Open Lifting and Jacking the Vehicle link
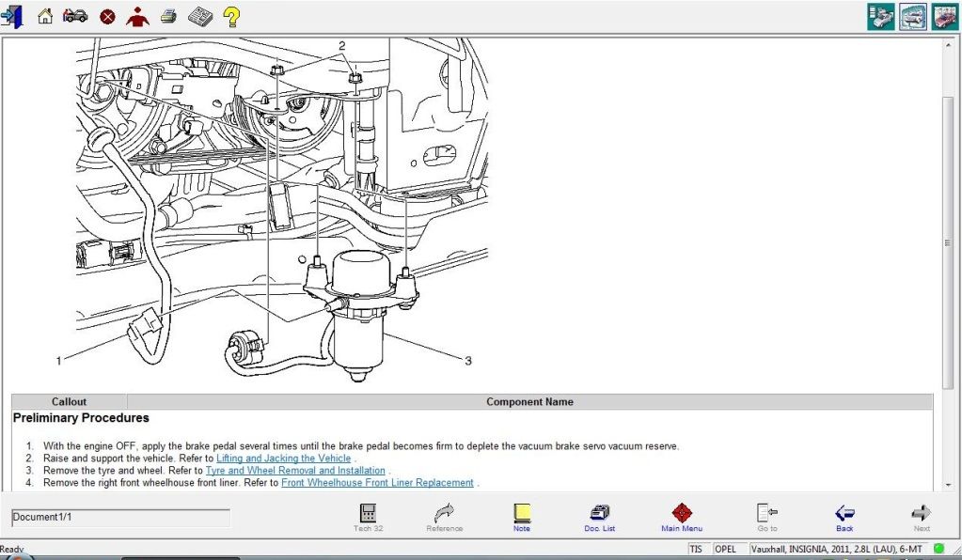This screenshot has width=962, height=560. click(x=283, y=459)
